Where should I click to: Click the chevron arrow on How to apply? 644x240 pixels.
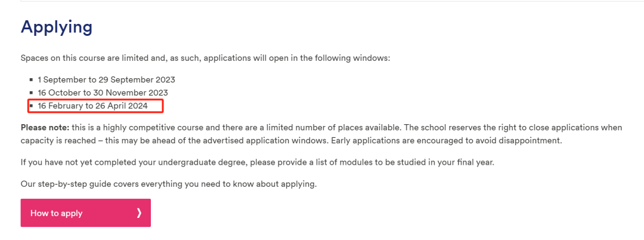(x=139, y=213)
